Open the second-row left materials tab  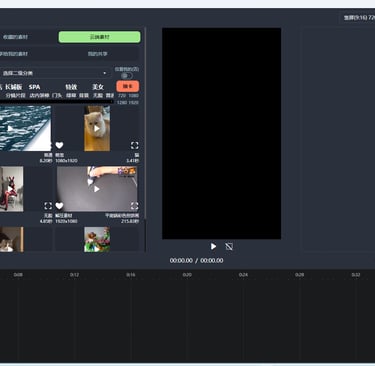point(14,54)
